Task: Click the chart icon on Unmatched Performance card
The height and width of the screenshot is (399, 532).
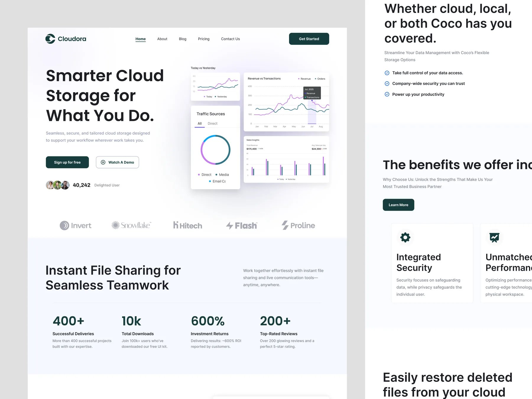Action: 494,237
